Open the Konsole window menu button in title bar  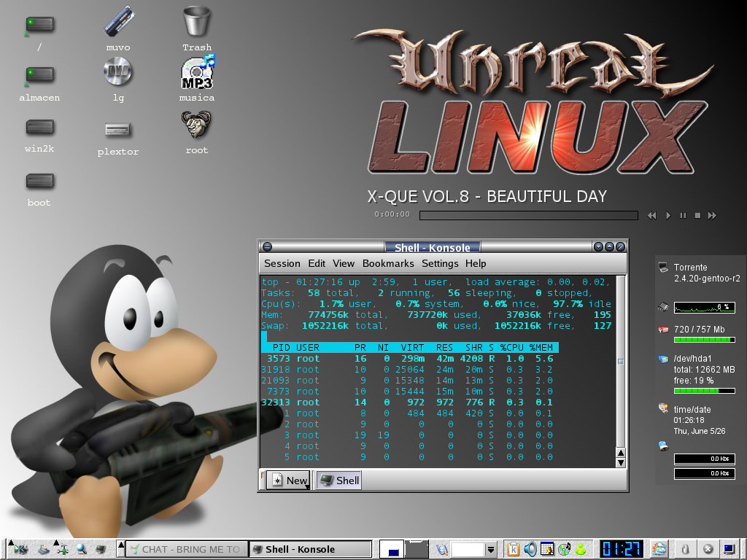267,246
